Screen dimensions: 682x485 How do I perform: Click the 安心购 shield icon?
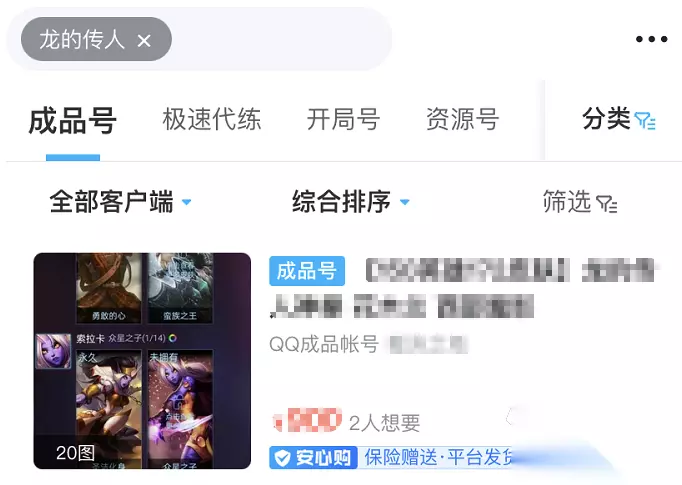point(282,458)
